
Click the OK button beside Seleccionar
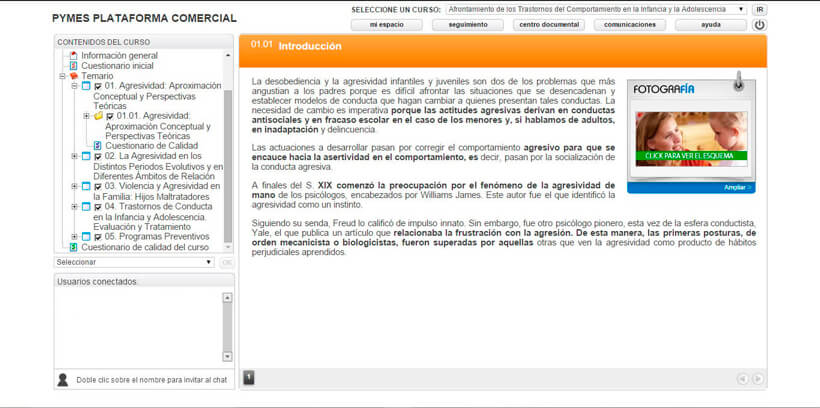click(x=226, y=263)
